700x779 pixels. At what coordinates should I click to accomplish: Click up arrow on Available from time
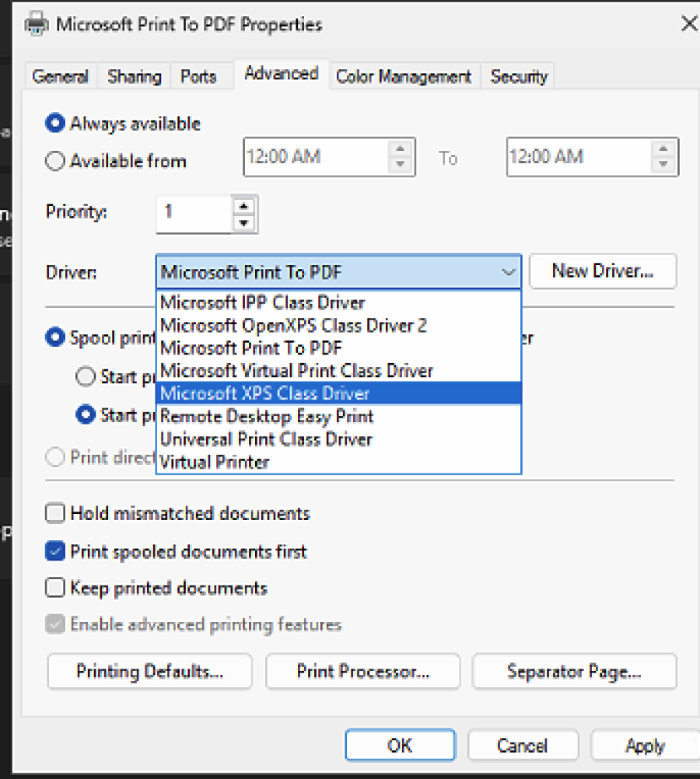point(401,149)
